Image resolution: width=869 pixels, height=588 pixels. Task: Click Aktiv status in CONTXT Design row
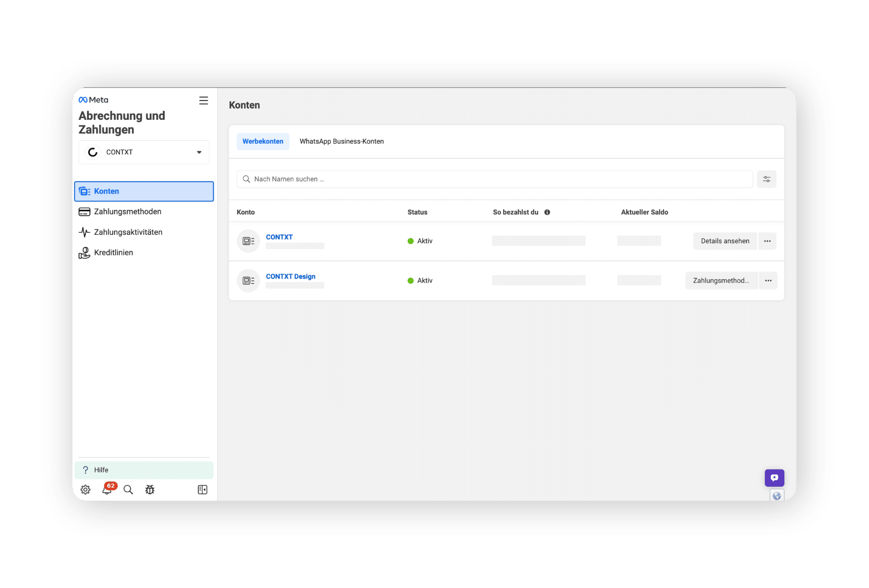(x=420, y=280)
